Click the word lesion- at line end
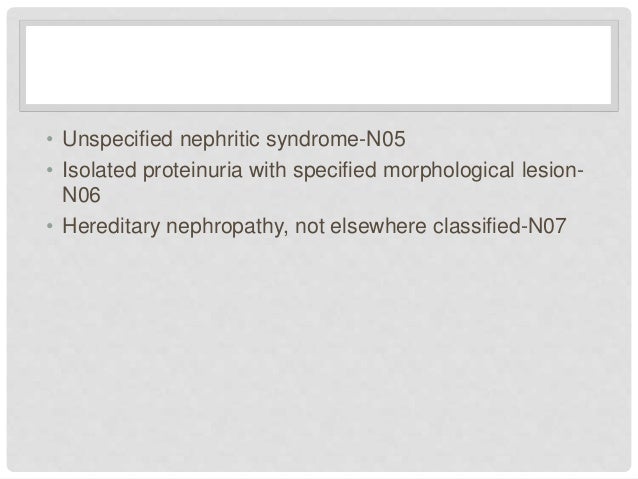This screenshot has height=479, width=638. coord(553,170)
